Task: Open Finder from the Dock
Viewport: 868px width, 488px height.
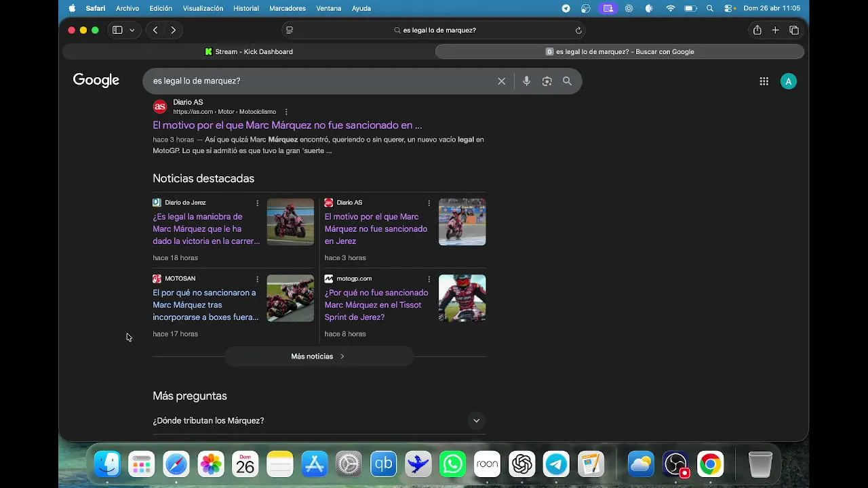Action: (x=107, y=464)
